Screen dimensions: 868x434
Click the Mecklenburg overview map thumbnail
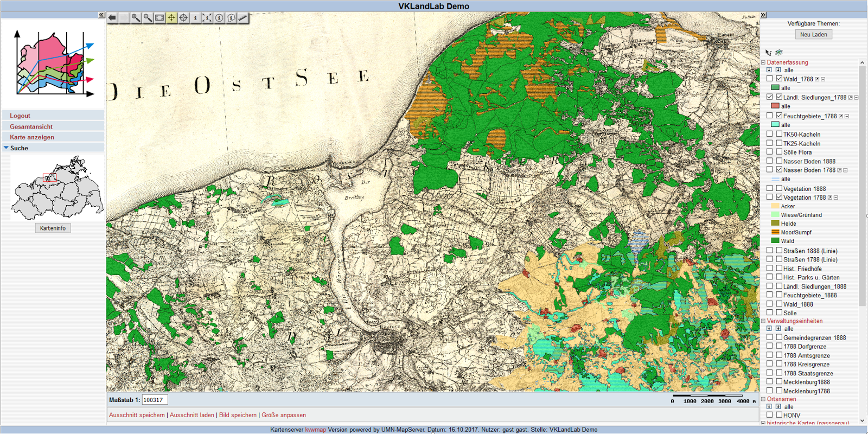[x=57, y=188]
